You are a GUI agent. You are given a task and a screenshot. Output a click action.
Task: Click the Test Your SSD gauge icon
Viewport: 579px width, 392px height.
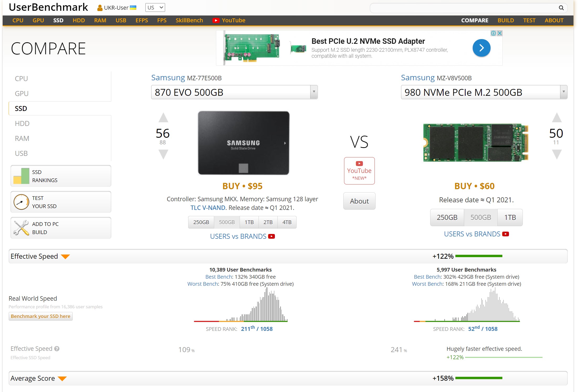pos(21,202)
